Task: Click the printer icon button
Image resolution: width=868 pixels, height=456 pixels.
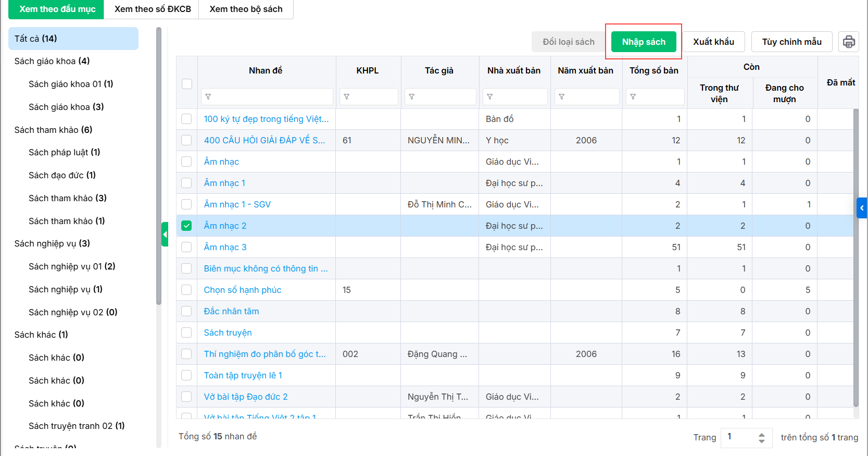Action: pos(849,42)
